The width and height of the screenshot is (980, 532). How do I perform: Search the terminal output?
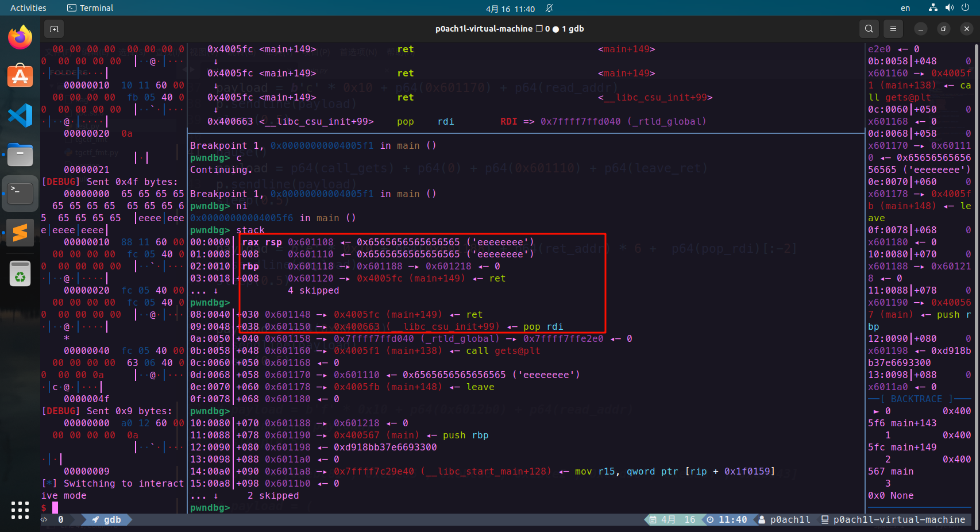pos(869,29)
